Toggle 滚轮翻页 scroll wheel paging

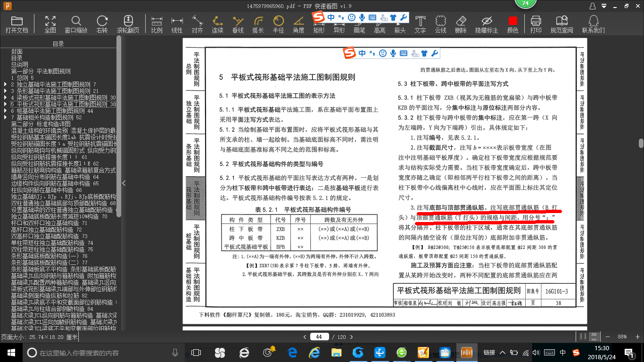click(x=128, y=24)
